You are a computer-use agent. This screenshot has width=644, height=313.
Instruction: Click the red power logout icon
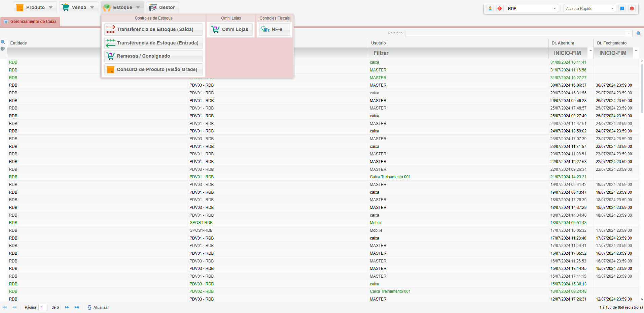coord(632,8)
